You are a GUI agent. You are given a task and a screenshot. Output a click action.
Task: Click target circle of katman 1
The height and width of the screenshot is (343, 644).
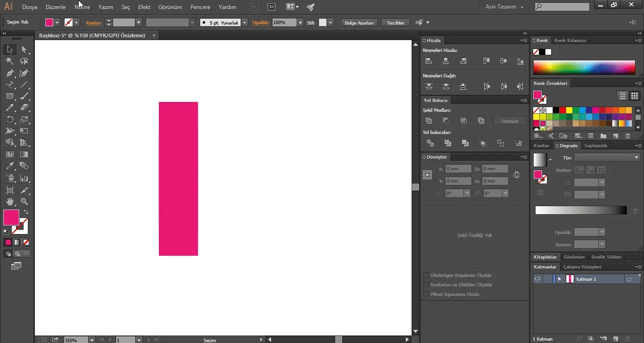pos(629,279)
